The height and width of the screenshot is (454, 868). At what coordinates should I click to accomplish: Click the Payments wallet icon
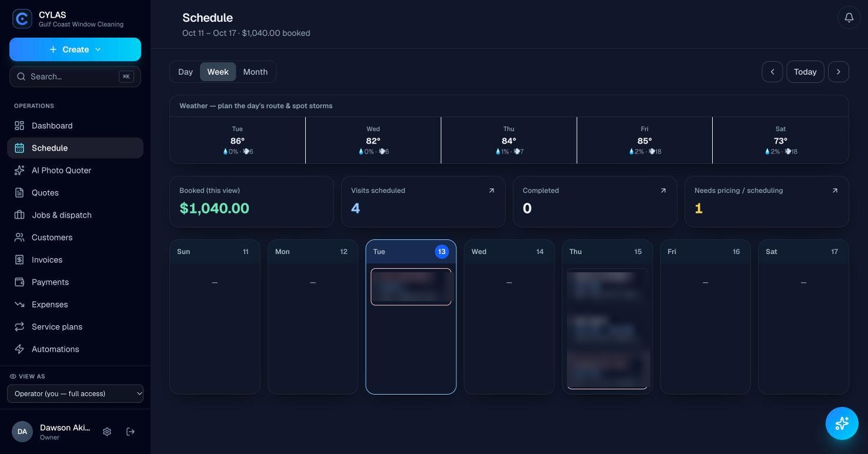(x=19, y=282)
